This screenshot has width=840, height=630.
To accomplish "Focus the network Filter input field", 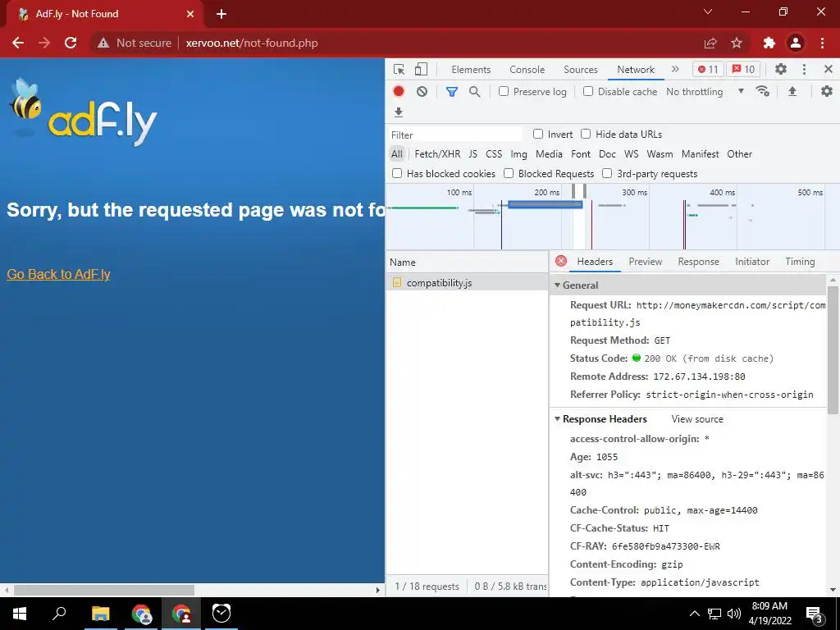I will point(454,135).
